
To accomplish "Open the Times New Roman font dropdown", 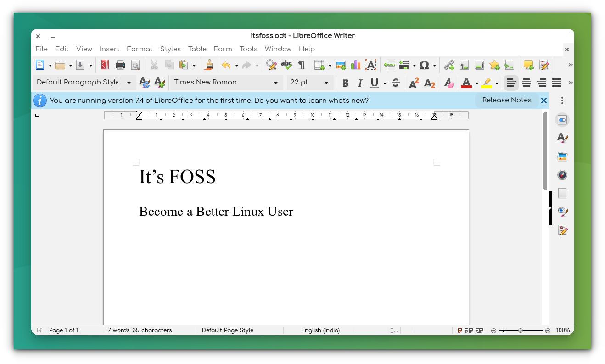I will click(x=276, y=83).
